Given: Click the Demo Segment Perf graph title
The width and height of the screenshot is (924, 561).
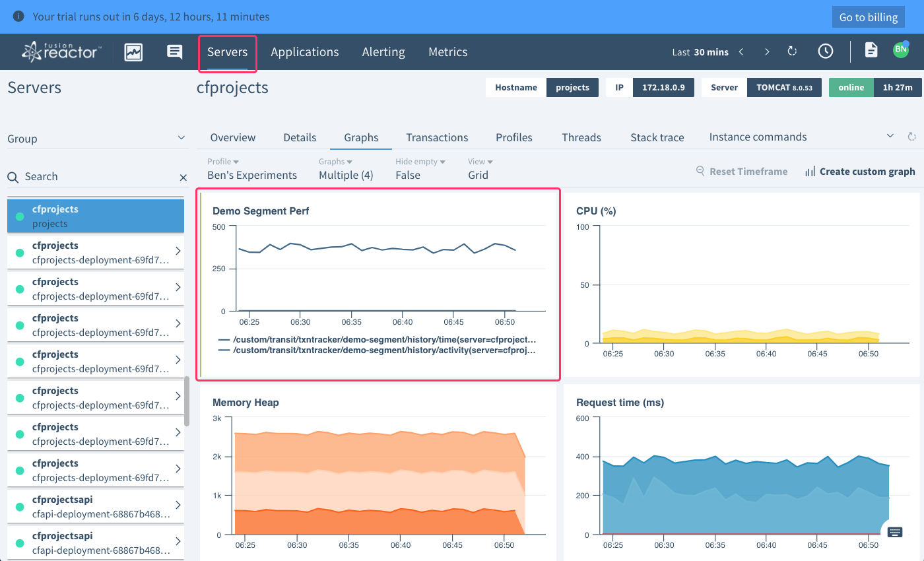Looking at the screenshot, I should (261, 211).
